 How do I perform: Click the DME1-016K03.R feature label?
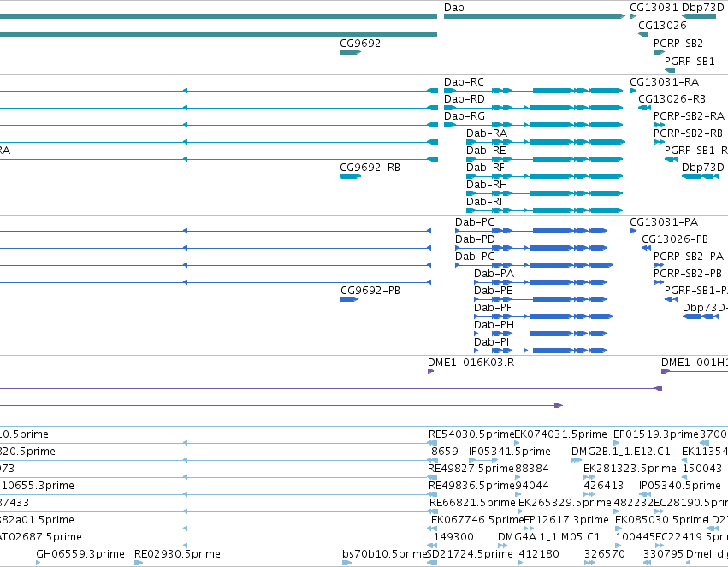click(x=471, y=362)
